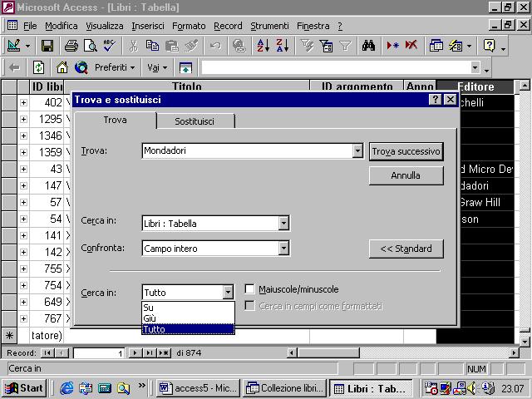This screenshot has height=399, width=532.
Task: Click the record number field
Action: pos(99,353)
